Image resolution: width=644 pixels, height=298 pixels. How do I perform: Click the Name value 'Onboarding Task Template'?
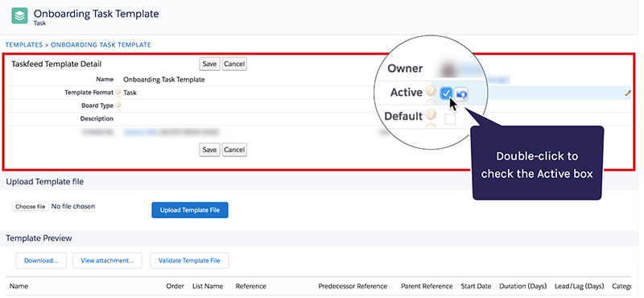click(x=164, y=80)
